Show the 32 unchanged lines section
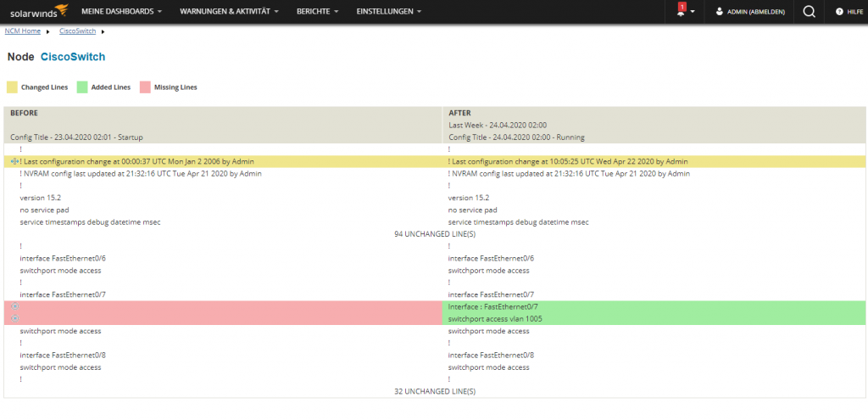The image size is (868, 420). coord(433,391)
